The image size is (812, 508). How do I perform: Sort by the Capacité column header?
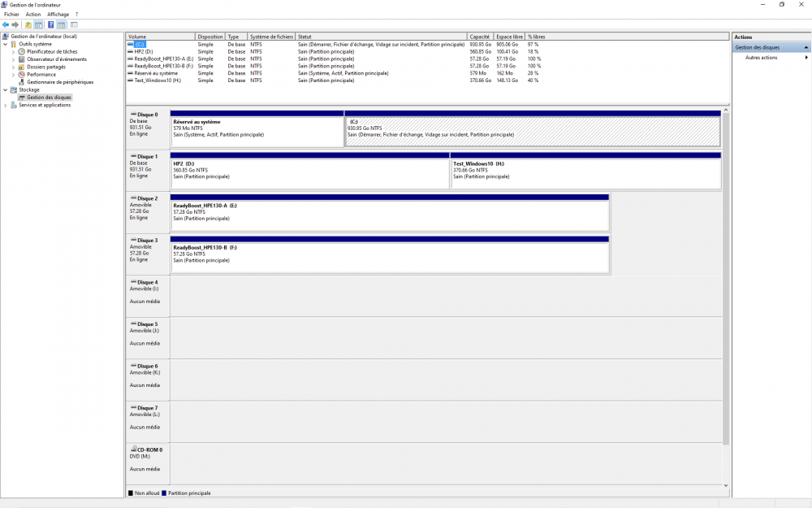[480, 37]
